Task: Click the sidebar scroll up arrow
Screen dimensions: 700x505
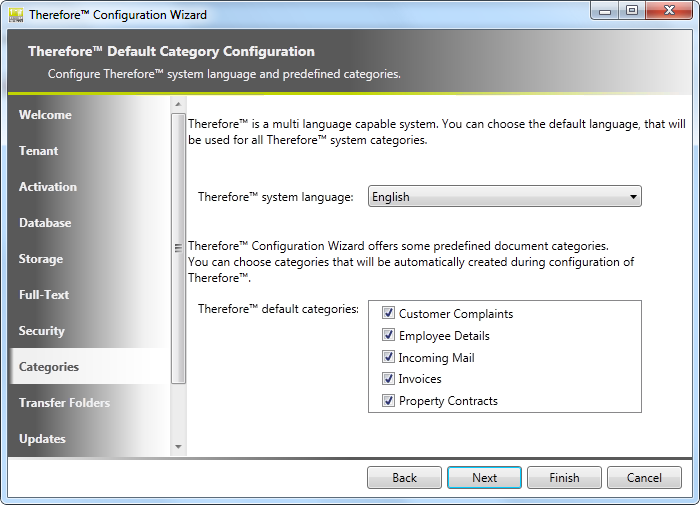Action: click(x=179, y=104)
